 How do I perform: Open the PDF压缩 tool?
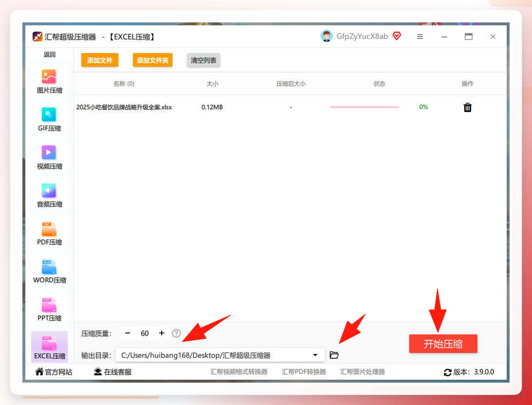(x=50, y=234)
